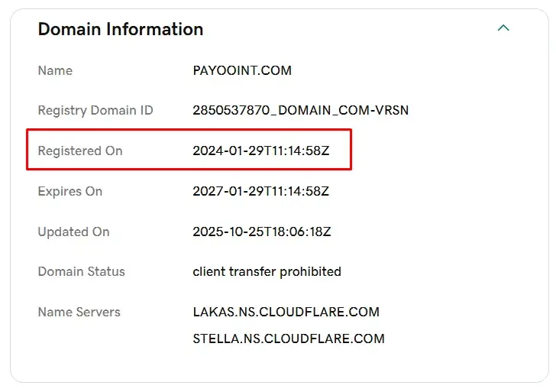Select the 2025-10-25T18:06:18Z updated date
Screen dimensions: 556x392
point(262,232)
